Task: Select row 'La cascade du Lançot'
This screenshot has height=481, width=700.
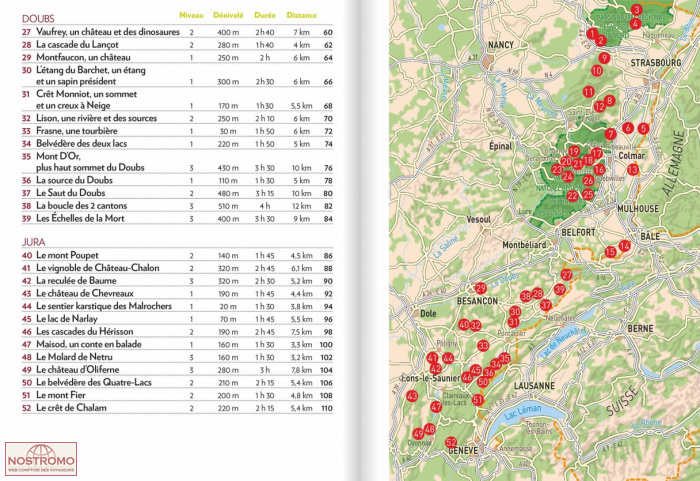Action: [x=177, y=45]
